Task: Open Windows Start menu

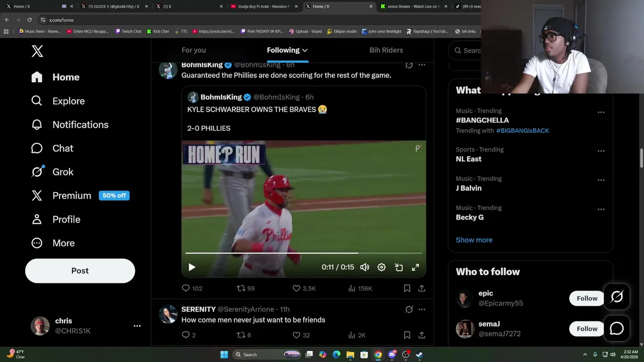Action: pos(224,354)
